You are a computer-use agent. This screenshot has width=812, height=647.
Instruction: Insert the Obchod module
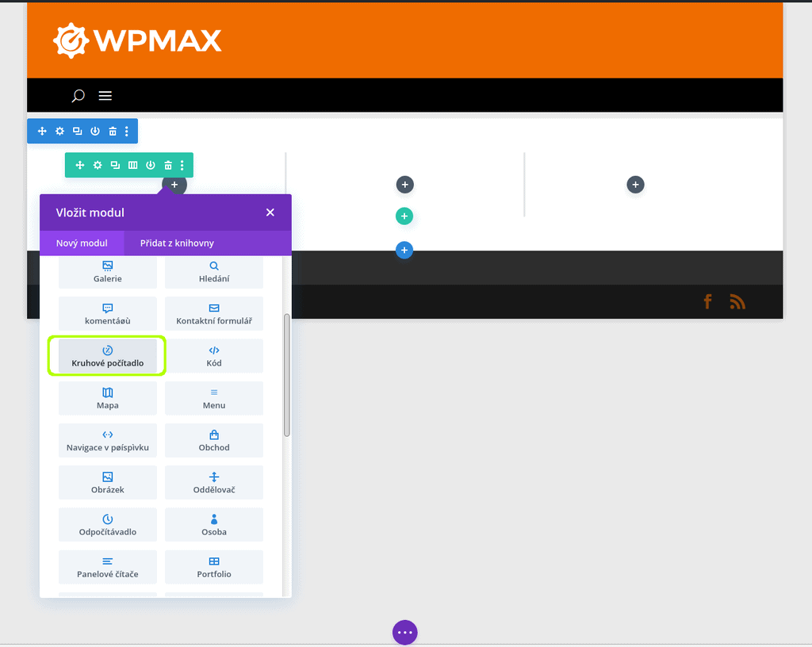click(214, 441)
